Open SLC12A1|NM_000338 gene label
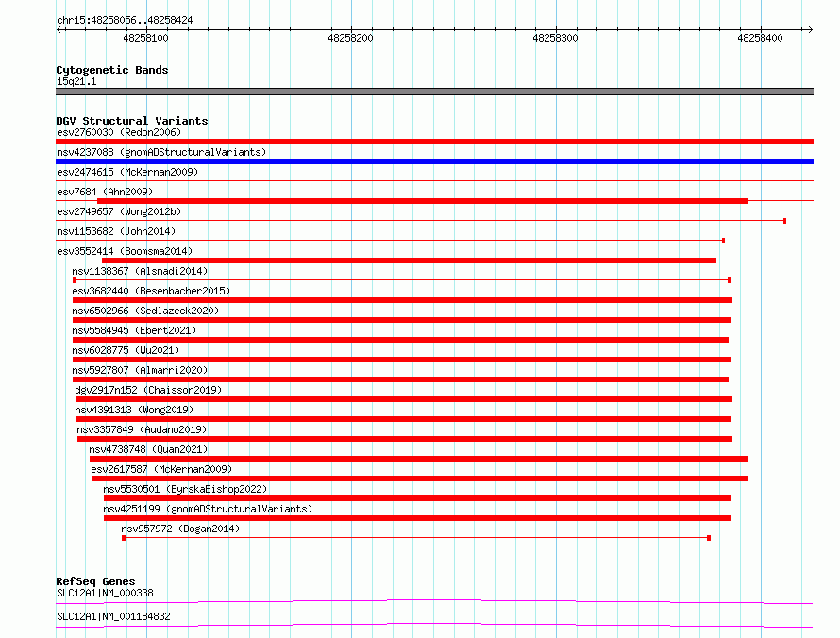The height and width of the screenshot is (638, 840). [105, 593]
